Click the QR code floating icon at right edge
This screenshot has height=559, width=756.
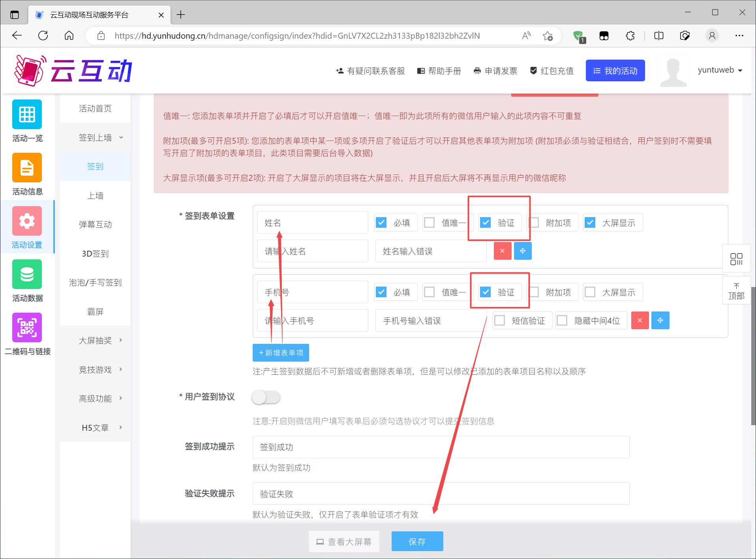click(736, 259)
